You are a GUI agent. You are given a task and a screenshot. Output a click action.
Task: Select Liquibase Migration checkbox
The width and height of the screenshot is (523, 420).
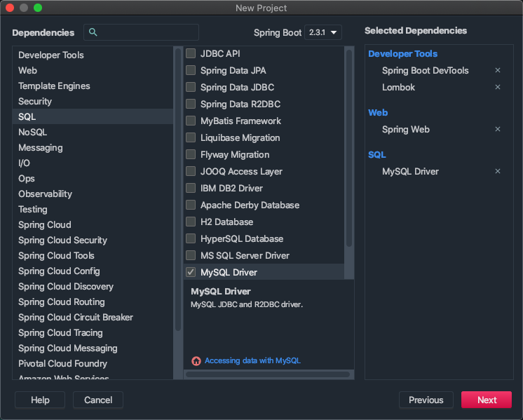191,137
